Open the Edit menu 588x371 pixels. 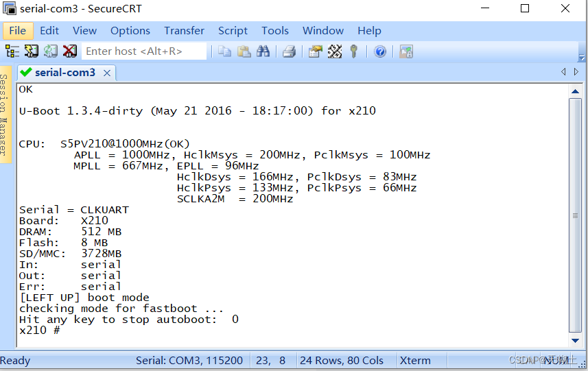(49, 30)
